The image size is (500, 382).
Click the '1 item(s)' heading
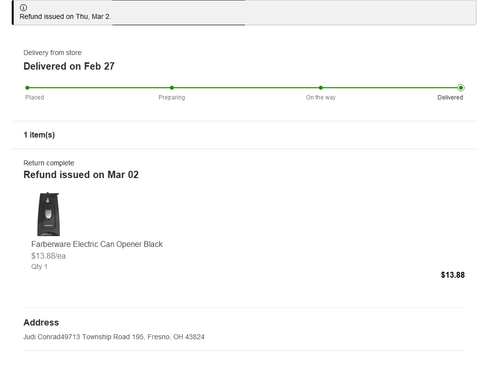pos(39,135)
